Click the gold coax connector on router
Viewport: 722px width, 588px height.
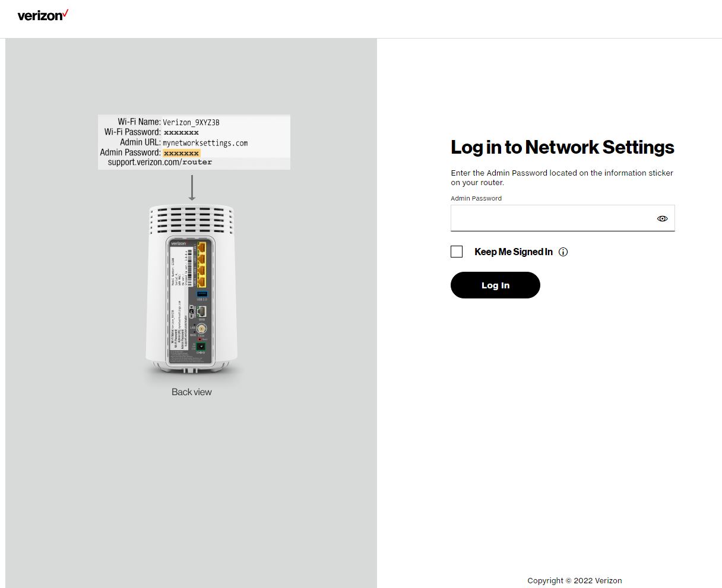point(202,328)
